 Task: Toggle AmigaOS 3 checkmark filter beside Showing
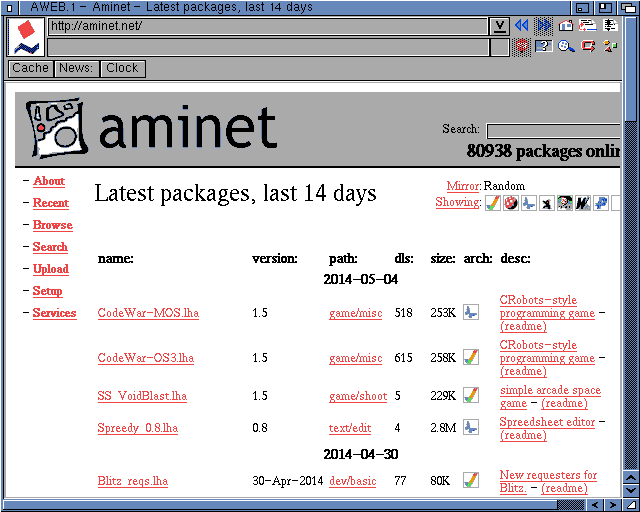coord(493,203)
